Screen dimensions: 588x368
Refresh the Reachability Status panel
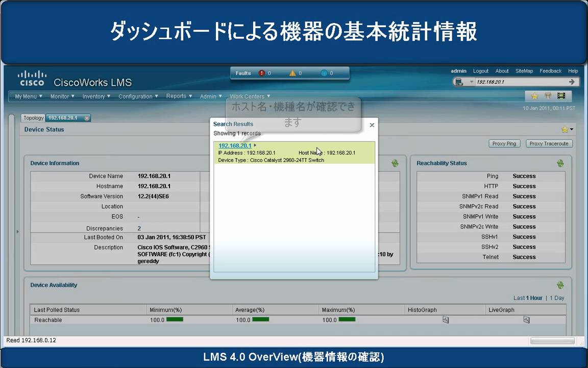pyautogui.click(x=560, y=164)
